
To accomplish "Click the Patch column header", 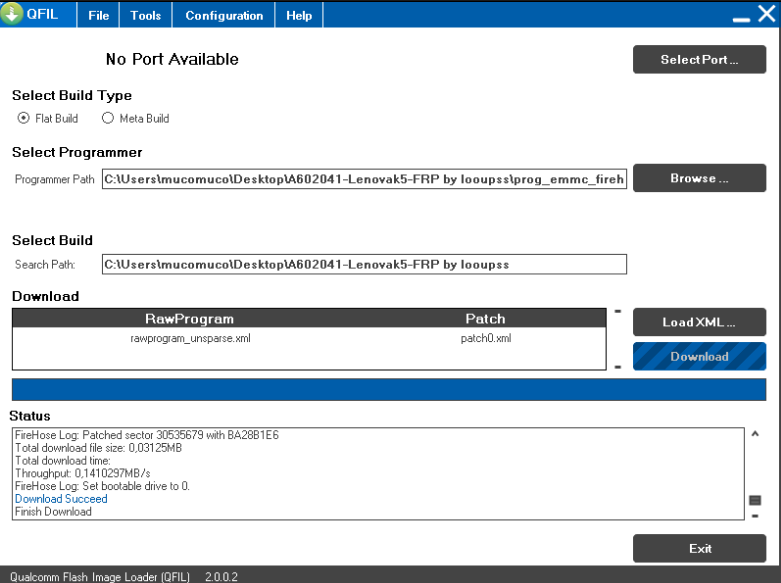I will pyautogui.click(x=485, y=318).
